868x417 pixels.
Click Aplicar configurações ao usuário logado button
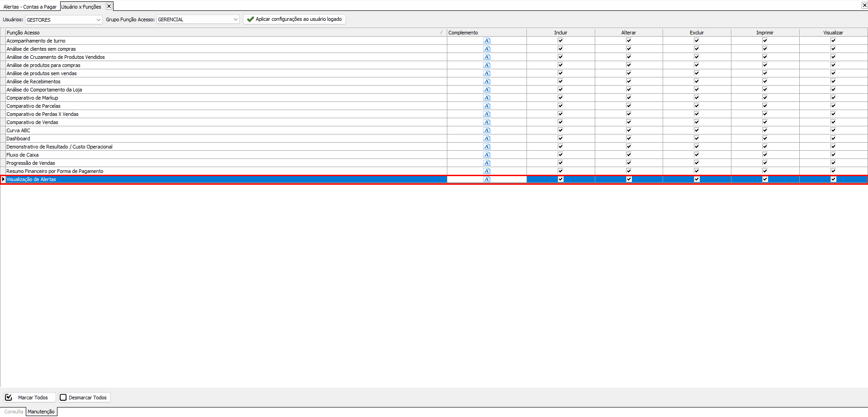point(294,19)
